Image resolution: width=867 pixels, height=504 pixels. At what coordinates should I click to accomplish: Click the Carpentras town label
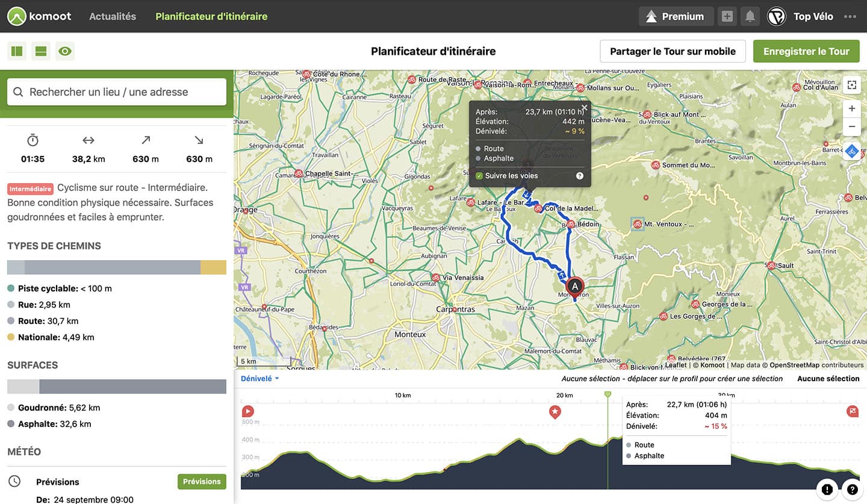click(x=456, y=309)
